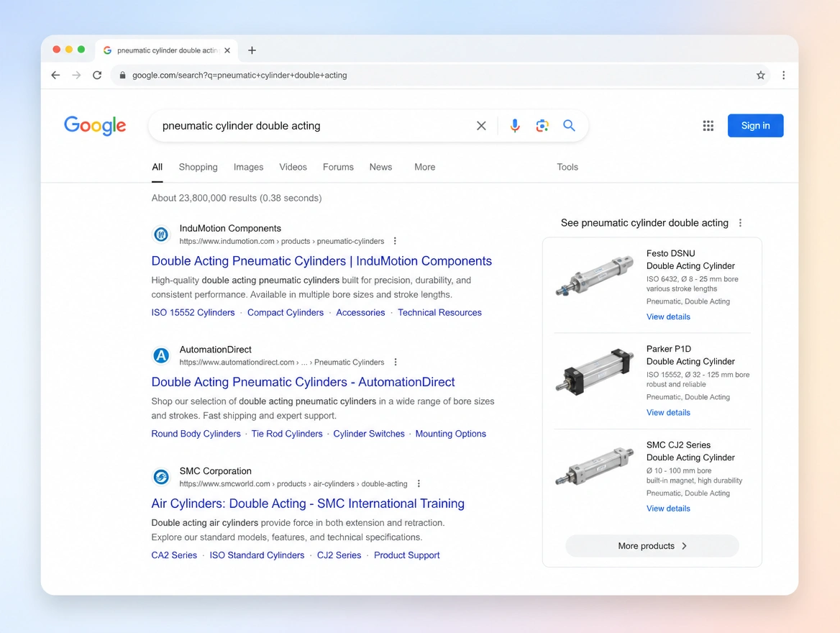Viewport: 840px width, 633px height.
Task: Click the Parker P1D cylinder image
Action: [595, 371]
